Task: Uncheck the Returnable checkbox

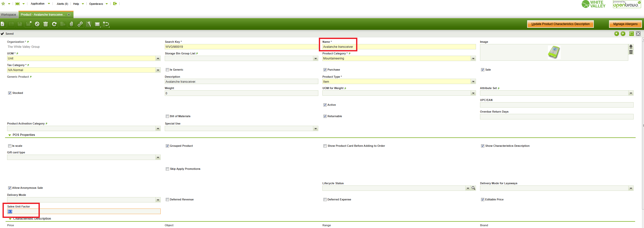Action: click(325, 116)
